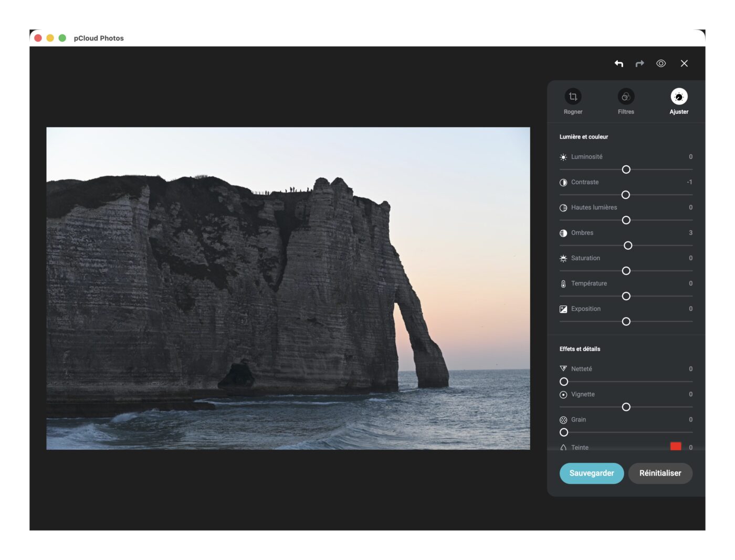Click the Netteté slider handle
Viewport: 735px width, 560px height.
[564, 382]
